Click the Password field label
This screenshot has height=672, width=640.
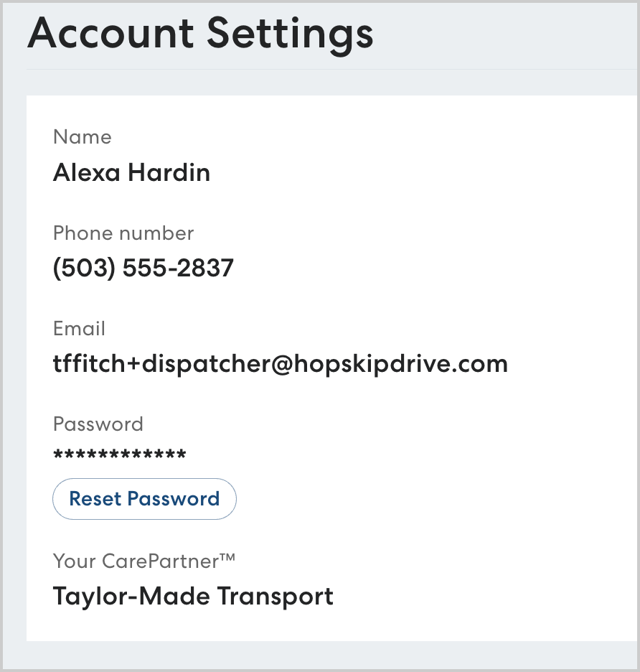click(x=98, y=424)
